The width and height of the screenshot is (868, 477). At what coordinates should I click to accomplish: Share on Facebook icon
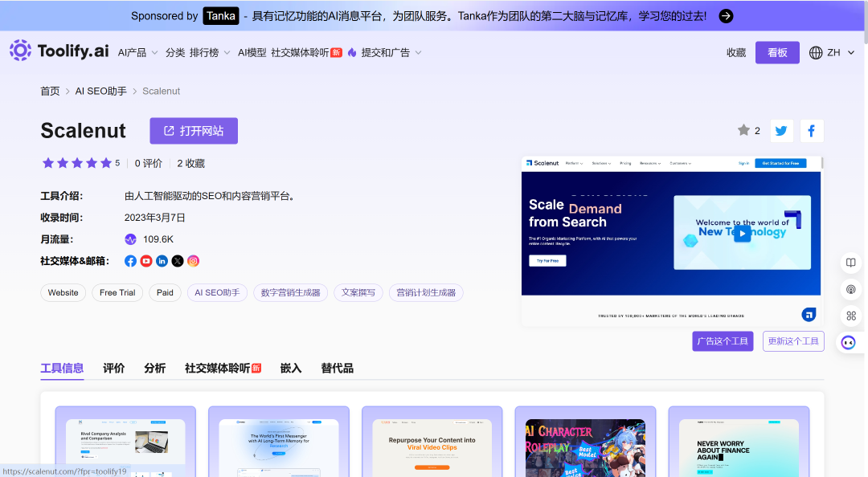pos(812,131)
